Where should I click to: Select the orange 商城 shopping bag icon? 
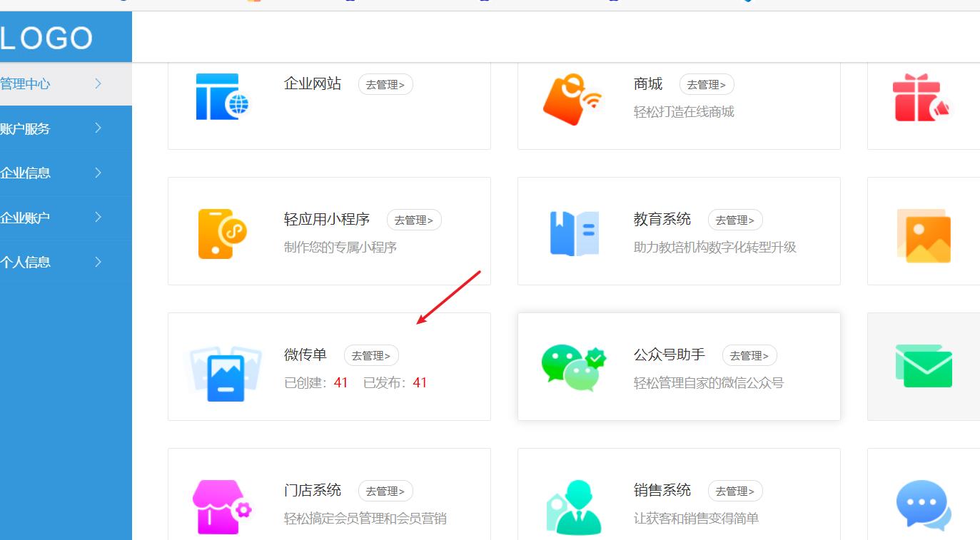(x=572, y=98)
